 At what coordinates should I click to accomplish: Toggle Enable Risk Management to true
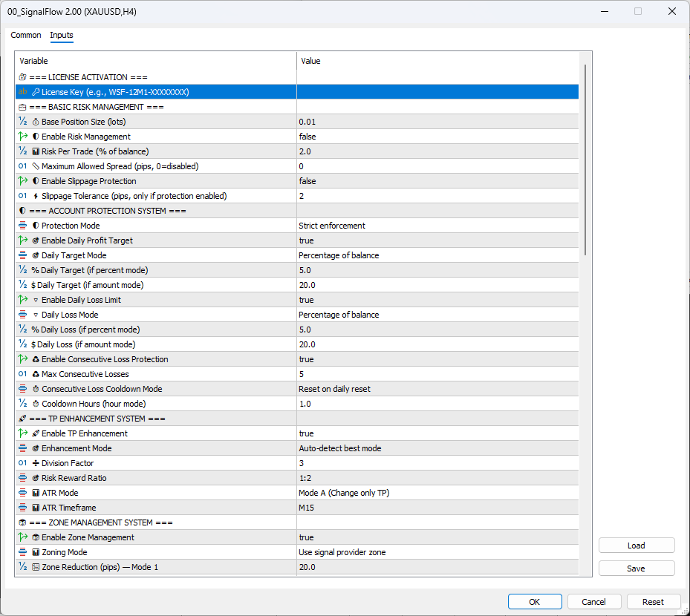coord(438,137)
